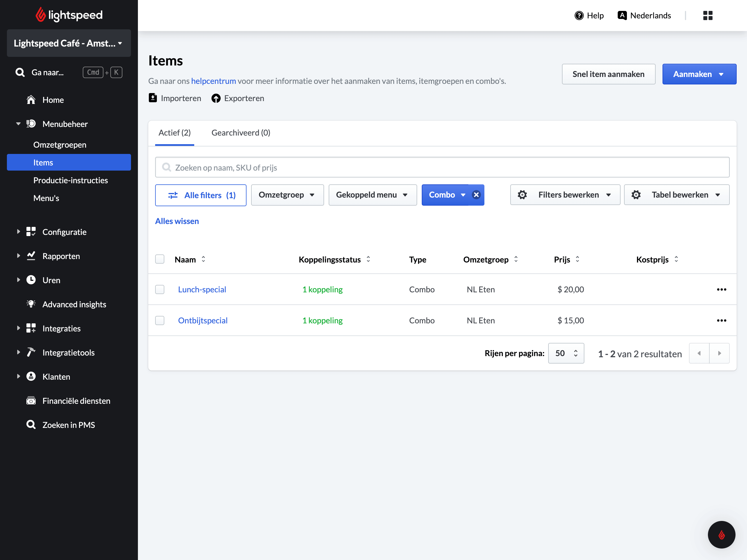This screenshot has height=560, width=747.
Task: Open the Gekoppeld menu filter dropdown
Action: click(x=372, y=195)
